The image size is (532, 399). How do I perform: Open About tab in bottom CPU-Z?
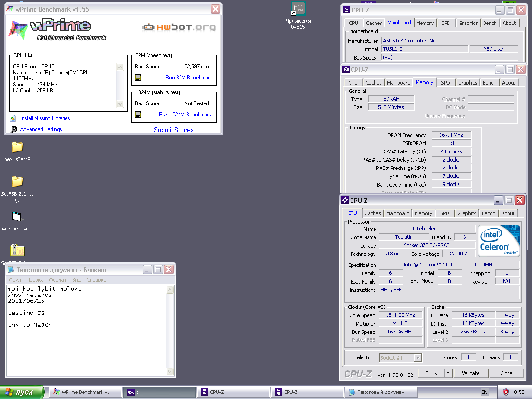508,213
